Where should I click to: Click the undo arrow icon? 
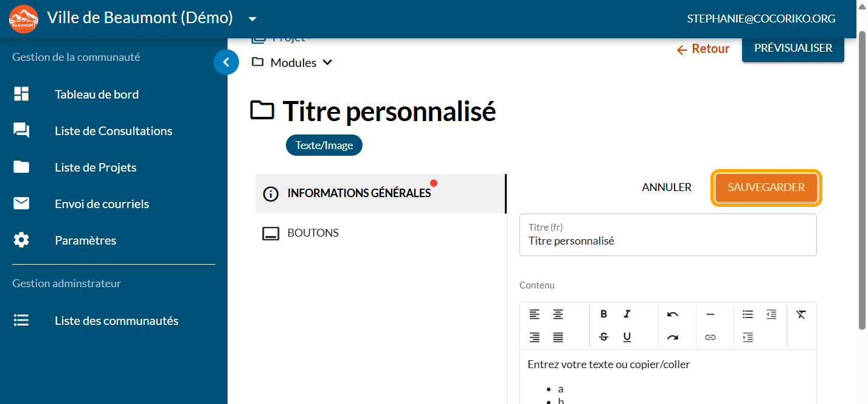point(672,314)
